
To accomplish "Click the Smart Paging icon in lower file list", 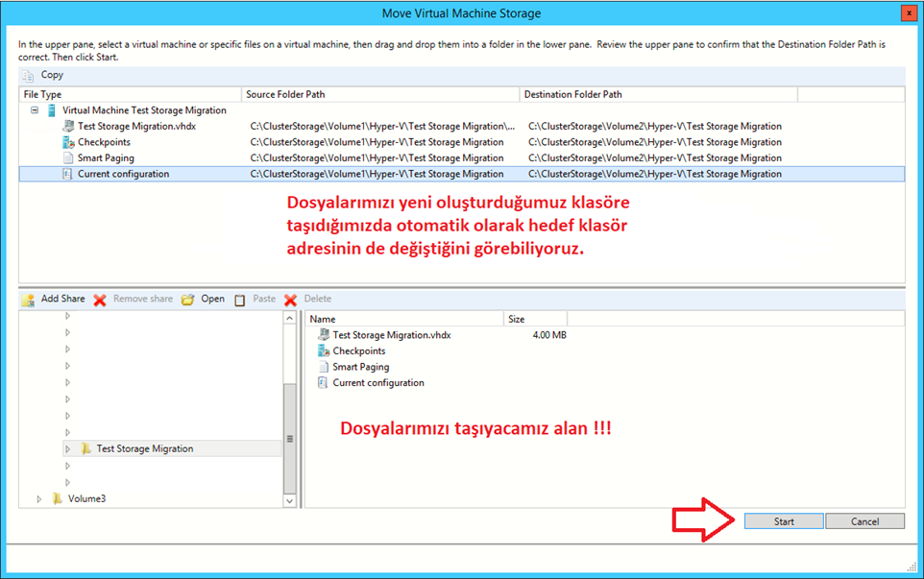I will [323, 367].
